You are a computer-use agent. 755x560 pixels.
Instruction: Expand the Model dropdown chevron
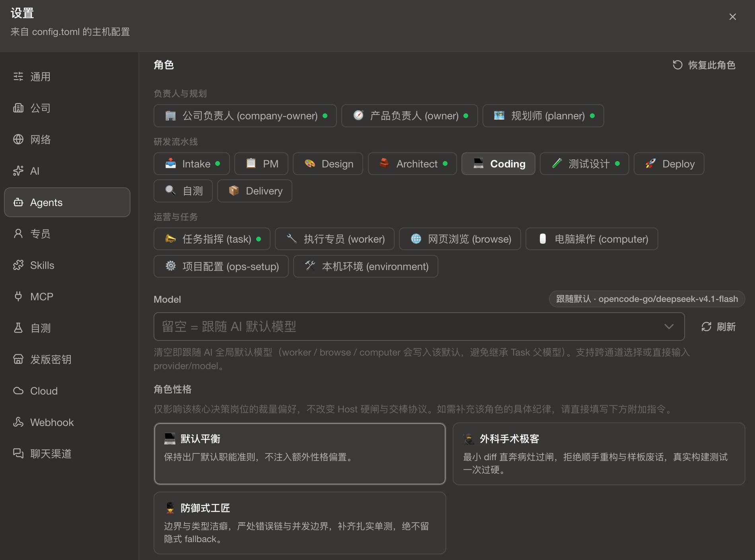[669, 327]
